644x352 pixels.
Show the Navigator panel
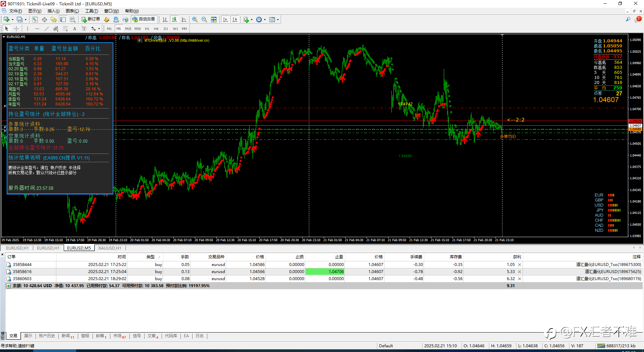tap(54, 19)
